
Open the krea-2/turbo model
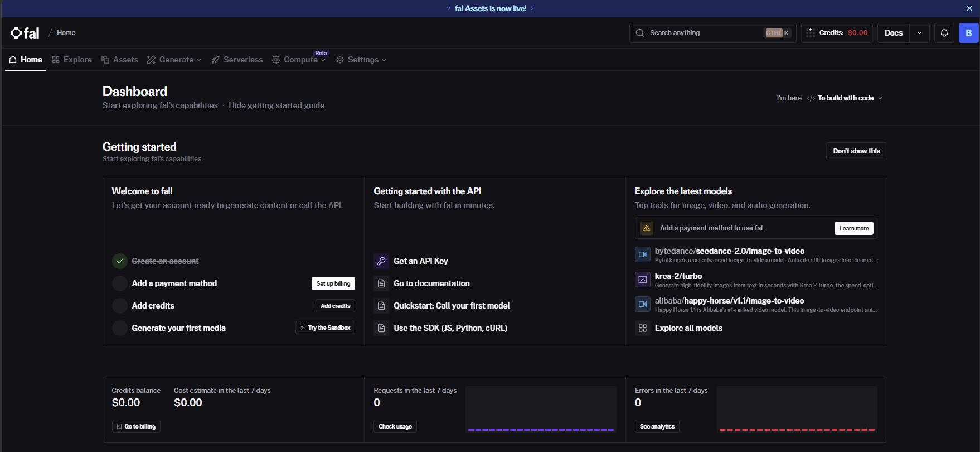[x=678, y=276]
